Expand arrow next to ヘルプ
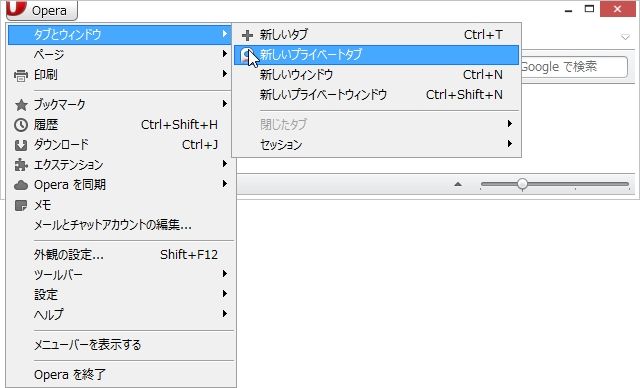The image size is (640, 388). 224,313
